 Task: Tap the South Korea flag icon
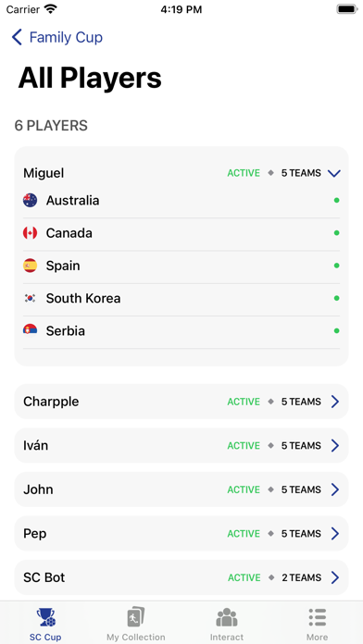[x=30, y=298]
